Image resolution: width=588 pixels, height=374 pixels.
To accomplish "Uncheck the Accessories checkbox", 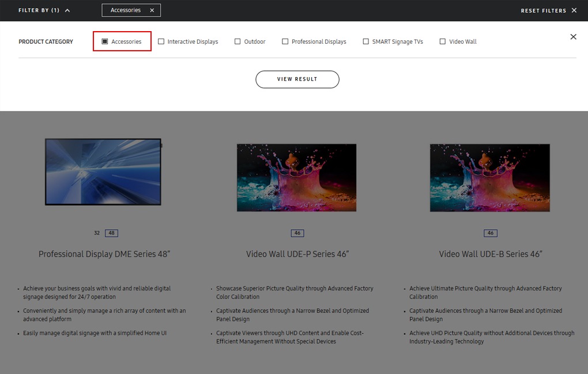I will pos(104,41).
